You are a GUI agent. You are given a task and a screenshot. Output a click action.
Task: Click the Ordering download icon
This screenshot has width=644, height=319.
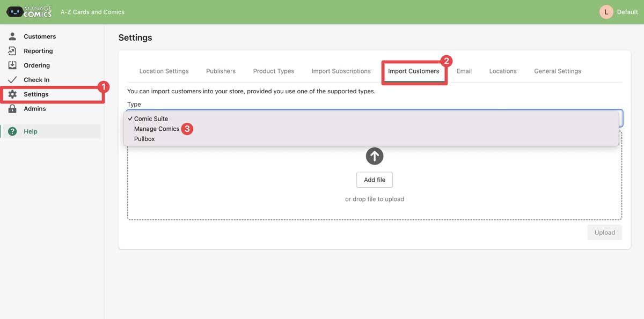(12, 65)
